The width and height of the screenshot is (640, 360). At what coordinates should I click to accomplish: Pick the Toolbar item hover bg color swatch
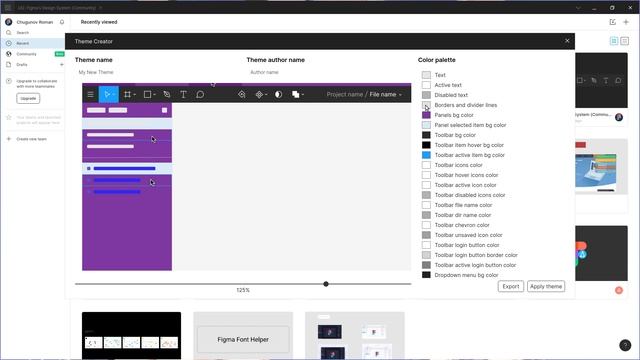click(x=426, y=145)
